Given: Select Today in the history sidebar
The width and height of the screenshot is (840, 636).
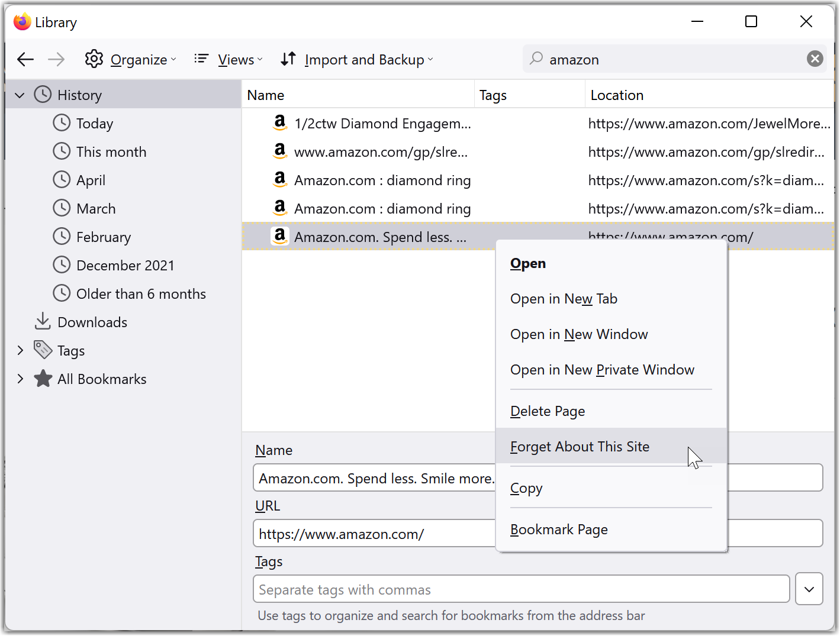Looking at the screenshot, I should pos(95,123).
